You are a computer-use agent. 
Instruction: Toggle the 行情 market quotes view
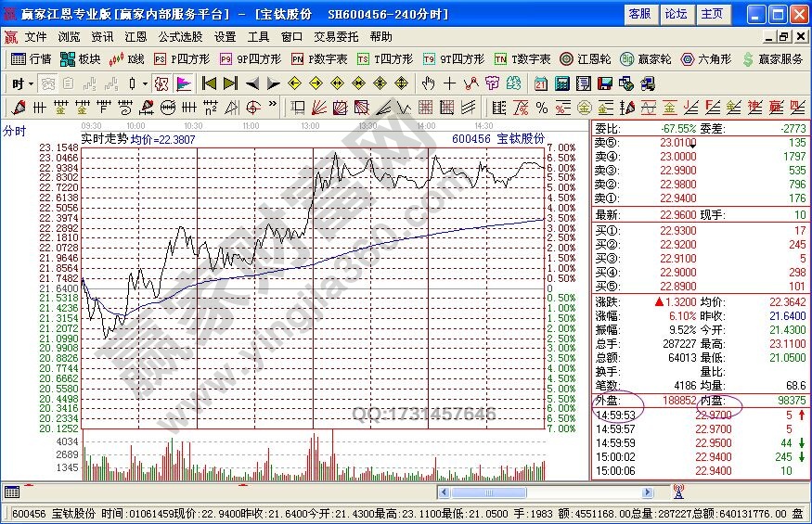pyautogui.click(x=32, y=59)
